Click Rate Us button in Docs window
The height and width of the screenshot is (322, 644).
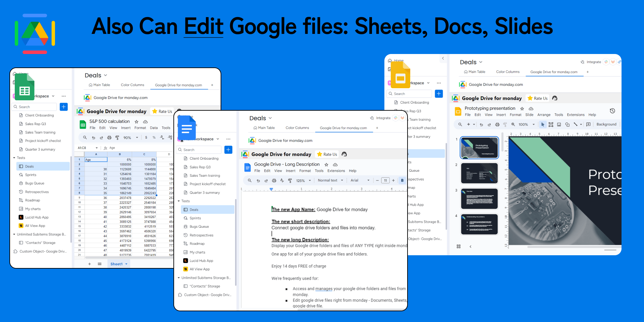click(x=327, y=154)
